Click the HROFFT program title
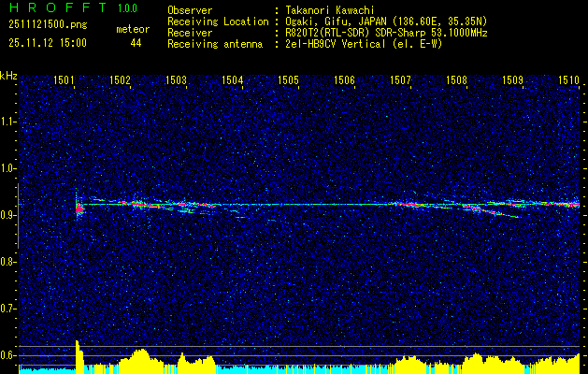The image size is (588, 374). coord(57,7)
